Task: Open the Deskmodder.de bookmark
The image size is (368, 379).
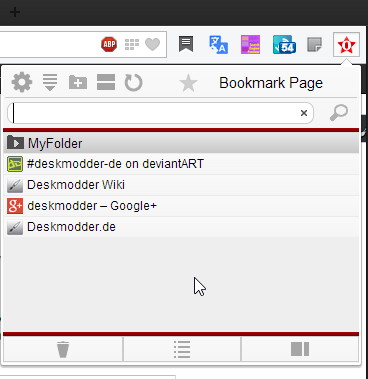Action: pyautogui.click(x=181, y=227)
